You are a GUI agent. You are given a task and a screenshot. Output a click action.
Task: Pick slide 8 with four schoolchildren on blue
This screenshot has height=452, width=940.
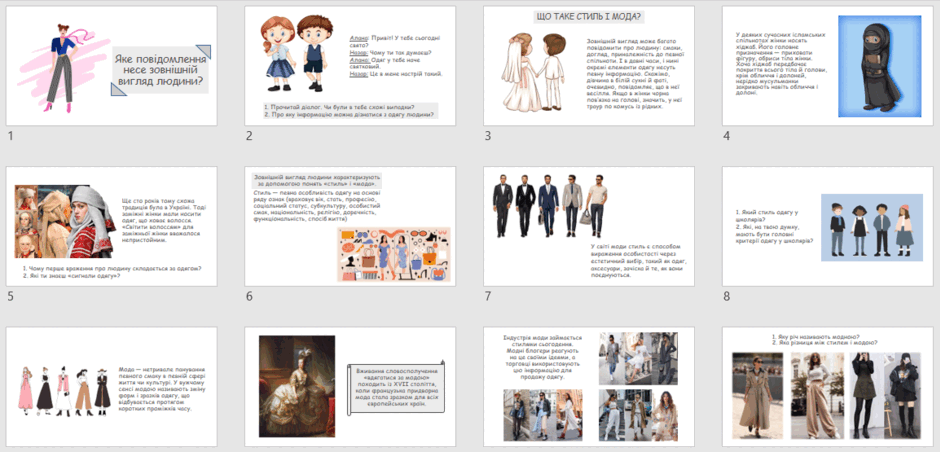pos(827,227)
